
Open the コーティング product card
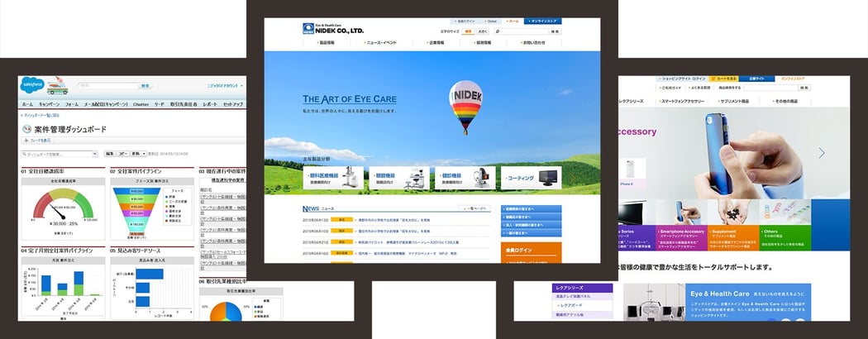pyautogui.click(x=531, y=178)
